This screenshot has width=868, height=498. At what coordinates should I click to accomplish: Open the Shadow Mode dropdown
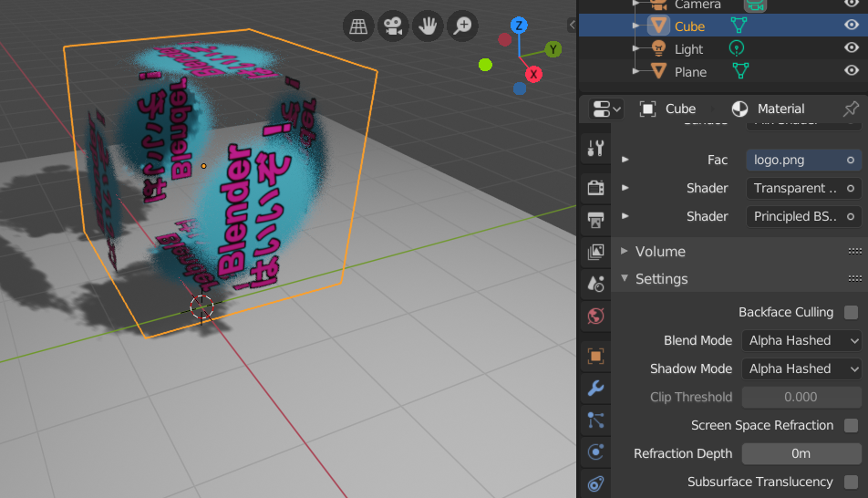[x=801, y=368]
